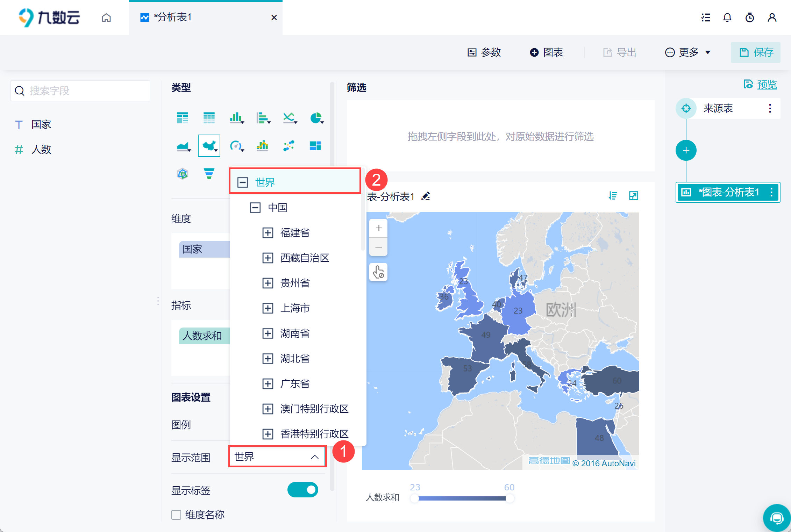
Task: Click the chart sort icon
Action: click(613, 196)
